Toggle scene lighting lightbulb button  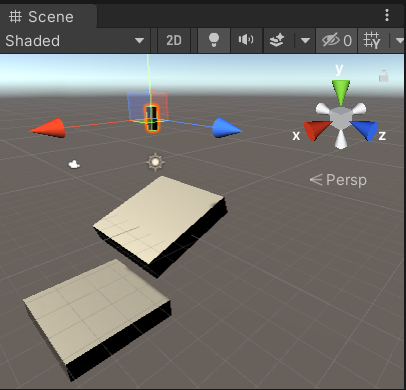pyautogui.click(x=214, y=41)
